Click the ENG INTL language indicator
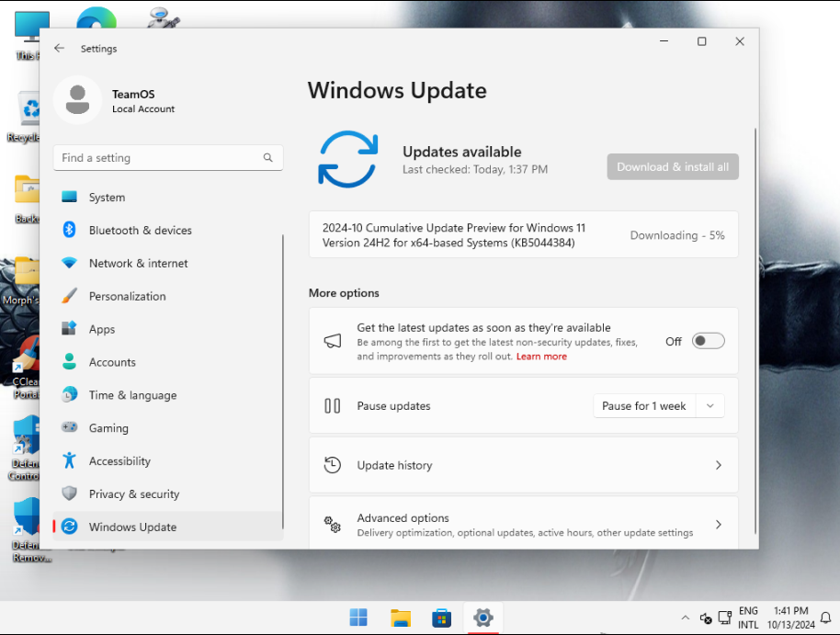 point(748,618)
